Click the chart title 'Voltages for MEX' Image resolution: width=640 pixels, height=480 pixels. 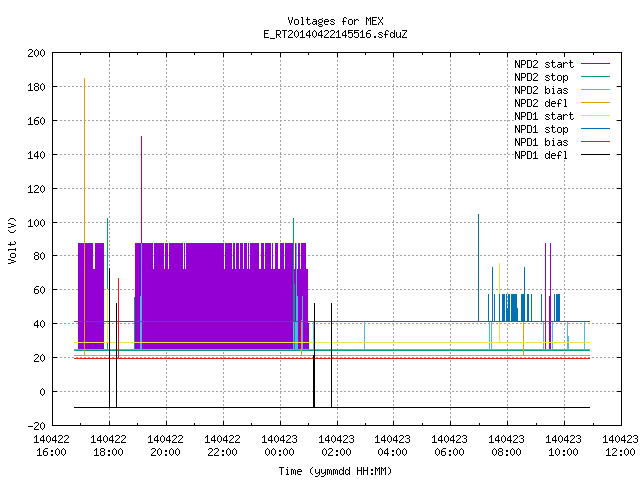[x=335, y=21]
